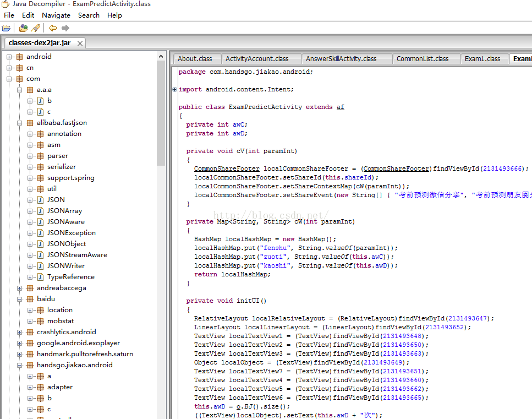Click the class icon for b under a.a.a
This screenshot has height=419, width=532.
coord(40,101)
